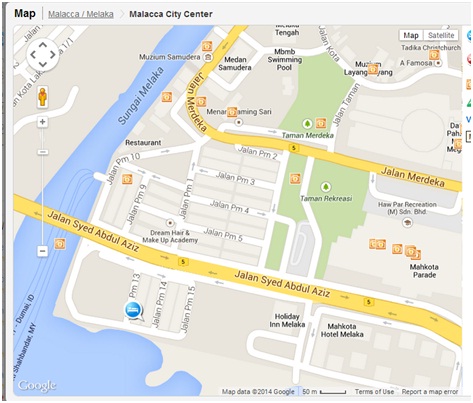This screenshot has width=473, height=403.
Task: Click the blue hotel bed marker
Action: tap(134, 310)
